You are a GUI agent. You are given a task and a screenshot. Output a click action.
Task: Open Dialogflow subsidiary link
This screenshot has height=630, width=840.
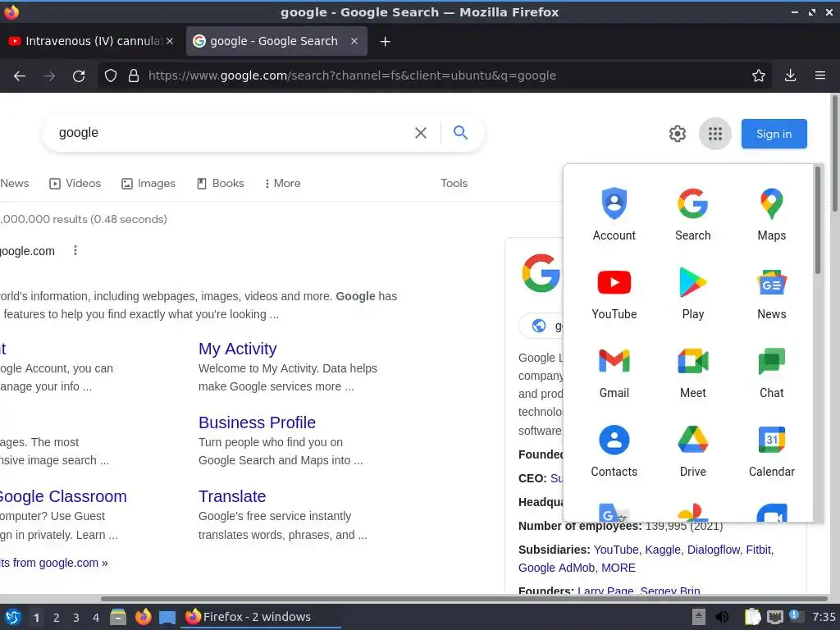tap(713, 550)
